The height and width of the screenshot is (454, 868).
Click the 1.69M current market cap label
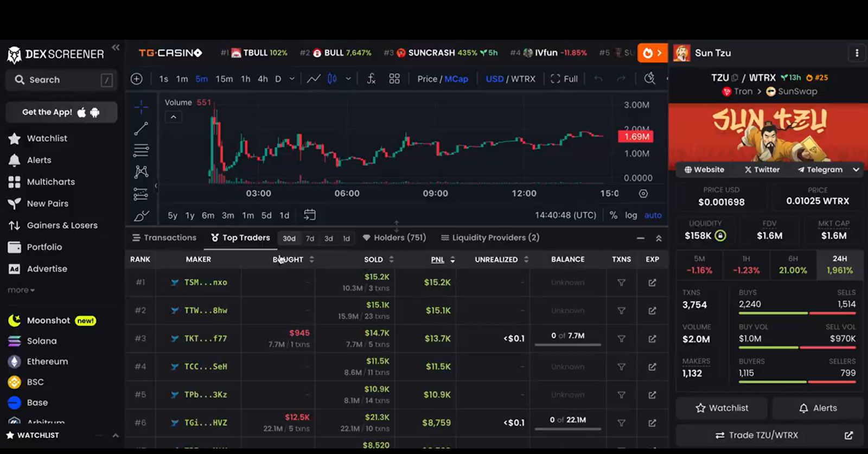pos(636,137)
